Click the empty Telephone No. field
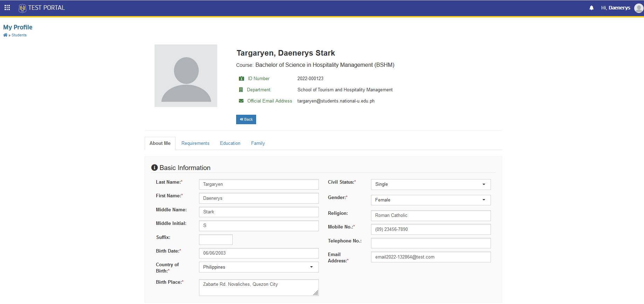This screenshot has height=304, width=644. tap(431, 243)
